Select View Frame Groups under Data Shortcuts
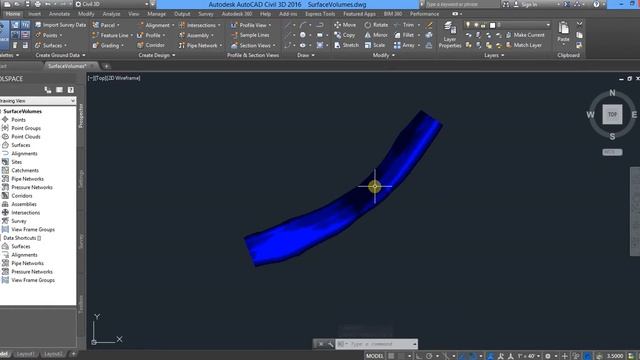640x360 pixels. point(33,280)
